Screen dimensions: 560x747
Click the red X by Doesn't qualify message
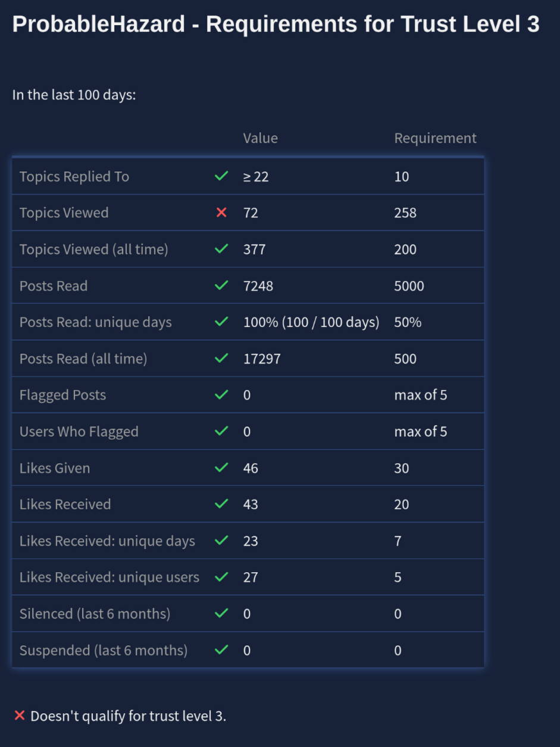point(20,715)
